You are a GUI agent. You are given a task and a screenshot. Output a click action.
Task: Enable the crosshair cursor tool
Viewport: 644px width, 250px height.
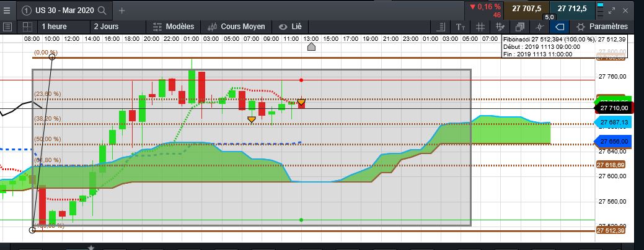tap(540, 27)
